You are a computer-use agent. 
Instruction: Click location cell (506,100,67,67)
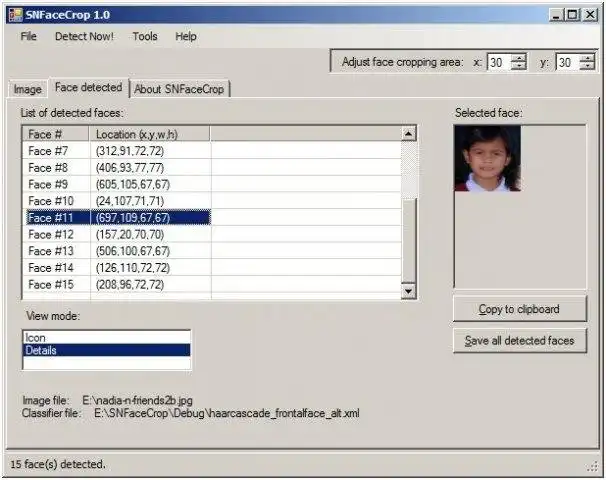[x=133, y=251]
